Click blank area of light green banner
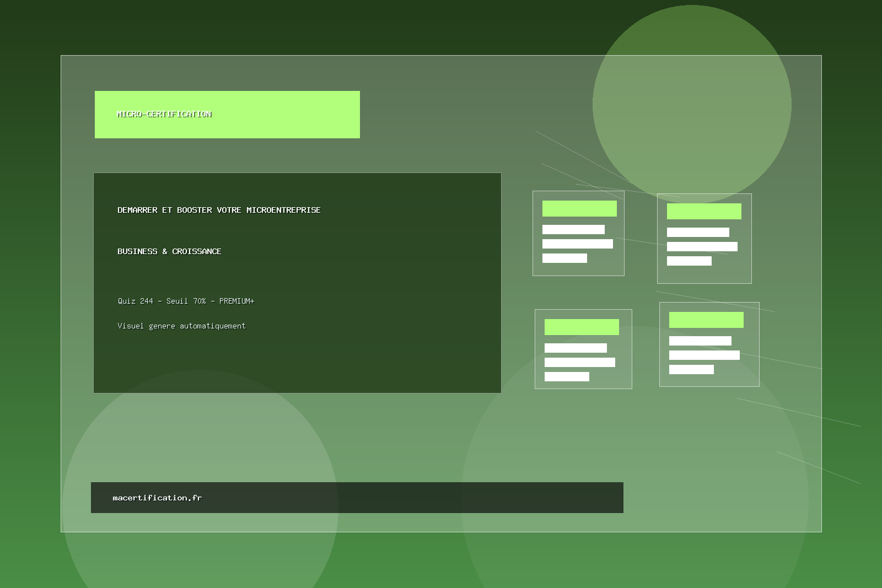Viewport: 882px width, 588px height. (x=287, y=114)
